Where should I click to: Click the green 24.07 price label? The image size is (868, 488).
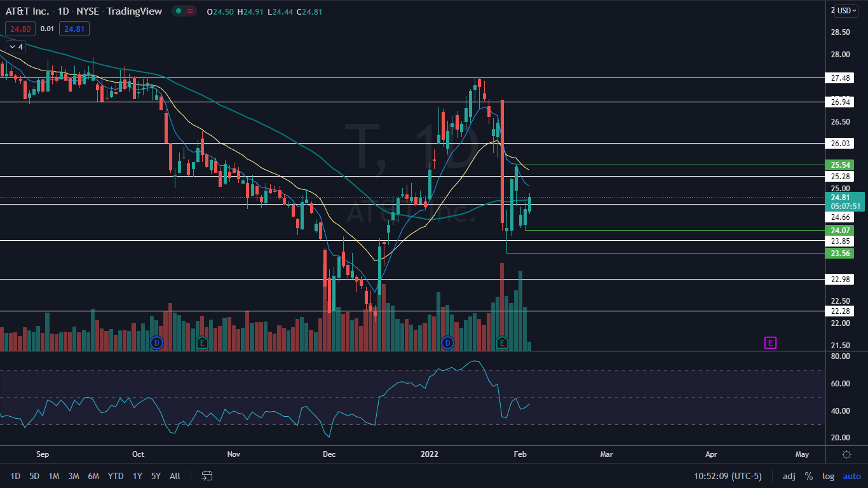click(841, 230)
